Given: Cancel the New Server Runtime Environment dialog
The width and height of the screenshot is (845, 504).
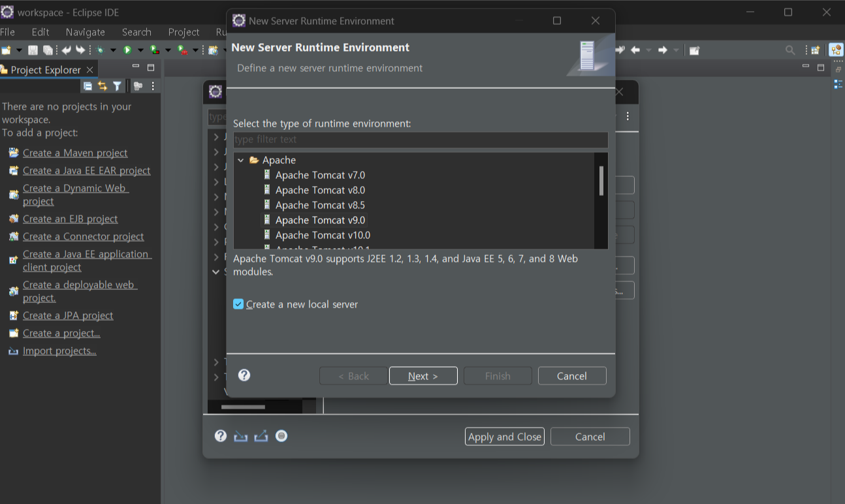Looking at the screenshot, I should coord(572,376).
